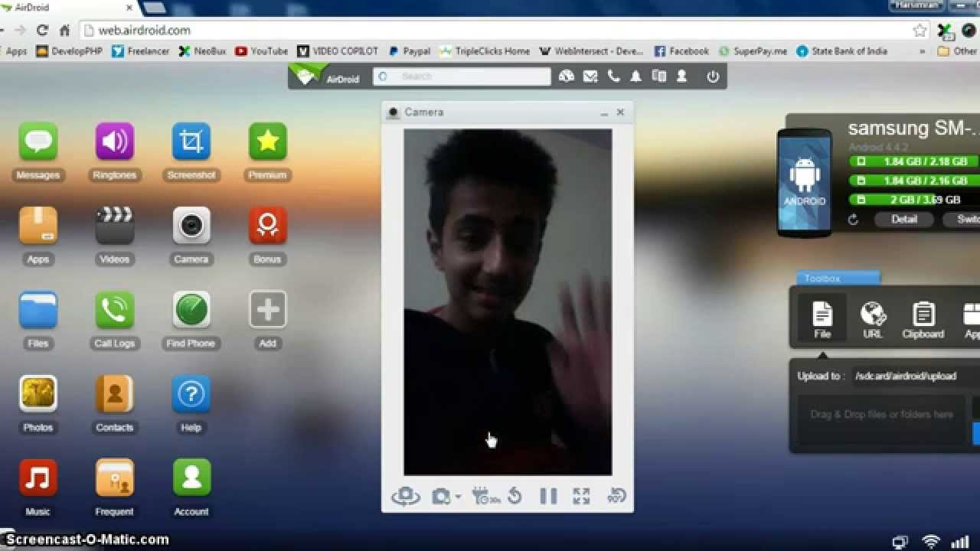Refresh the device info
This screenshot has height=551, width=980.
854,220
